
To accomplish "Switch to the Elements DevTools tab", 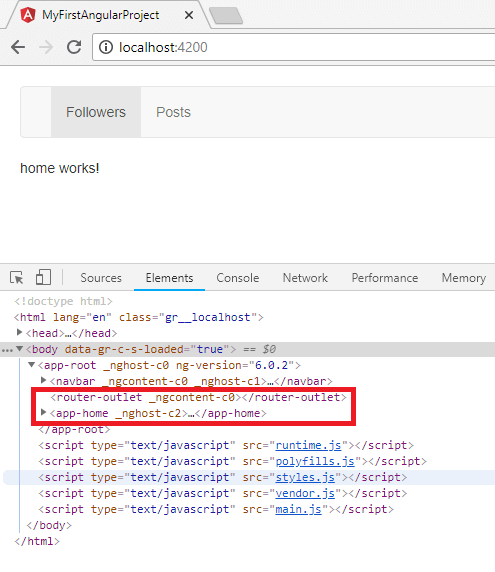I will coord(169,278).
